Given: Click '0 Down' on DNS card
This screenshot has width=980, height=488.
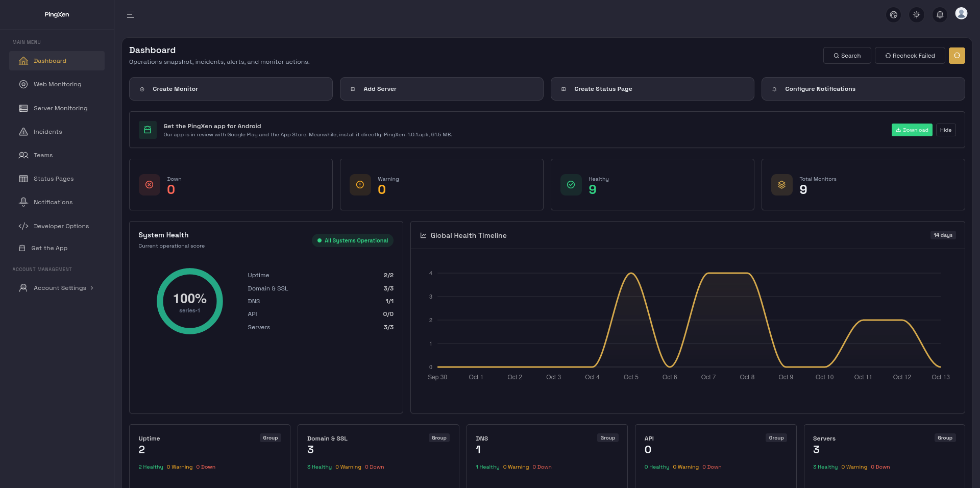Looking at the screenshot, I should 542,467.
